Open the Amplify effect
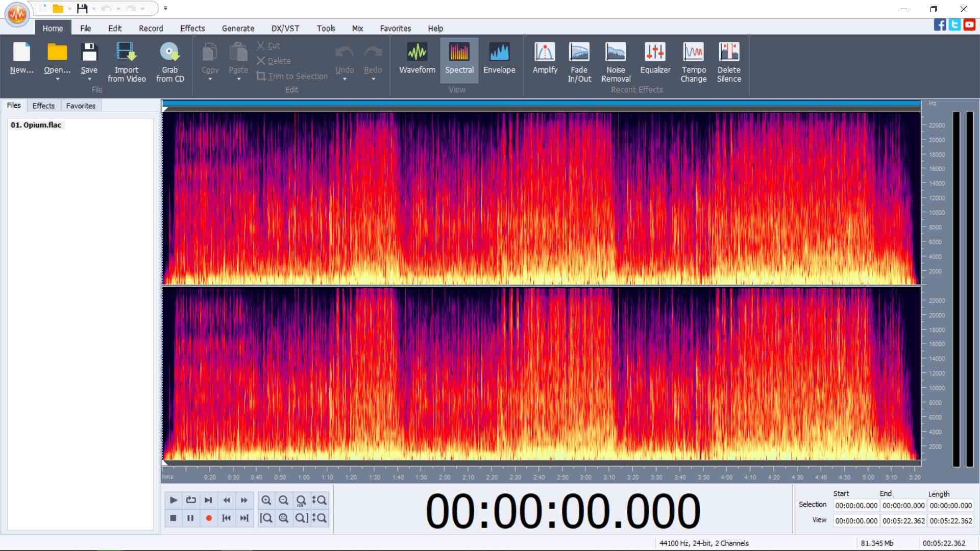Image resolution: width=980 pixels, height=551 pixels. 545,60
